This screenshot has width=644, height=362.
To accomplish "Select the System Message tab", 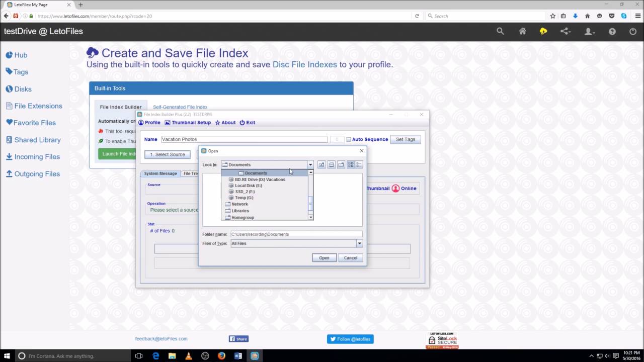I will 160,173.
